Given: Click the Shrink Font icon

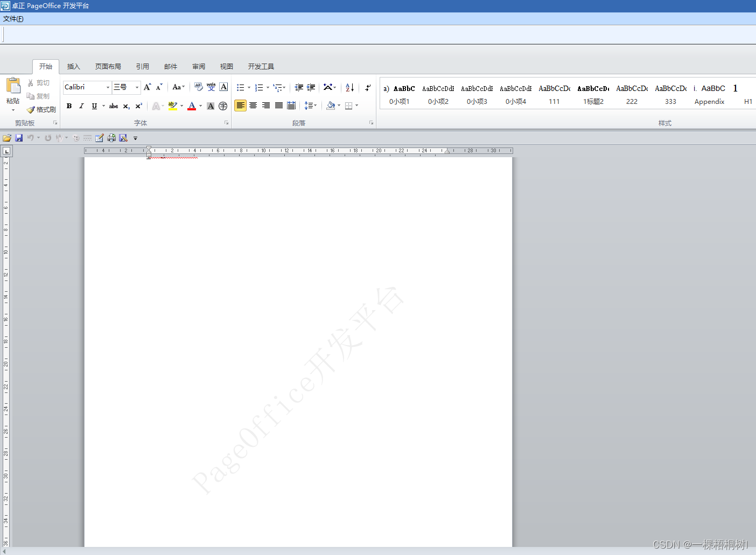Looking at the screenshot, I should (159, 87).
